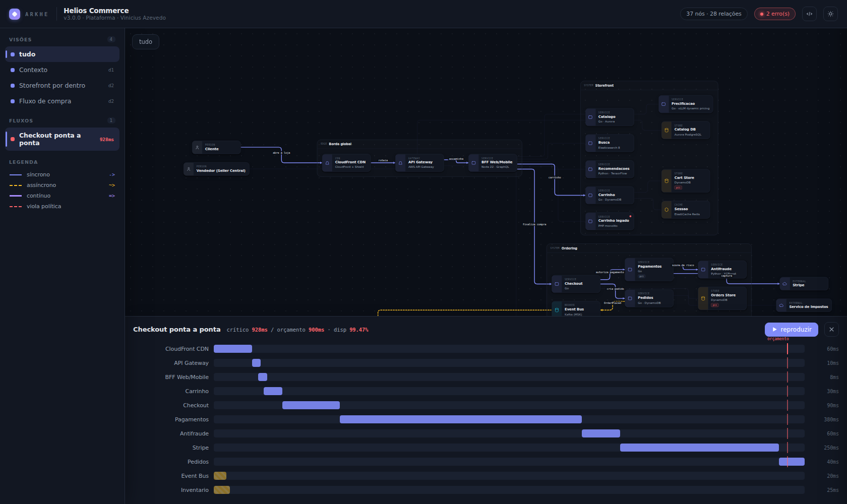Click the Event Bus broker icon
Screen dimensions: 847x504
(557, 310)
